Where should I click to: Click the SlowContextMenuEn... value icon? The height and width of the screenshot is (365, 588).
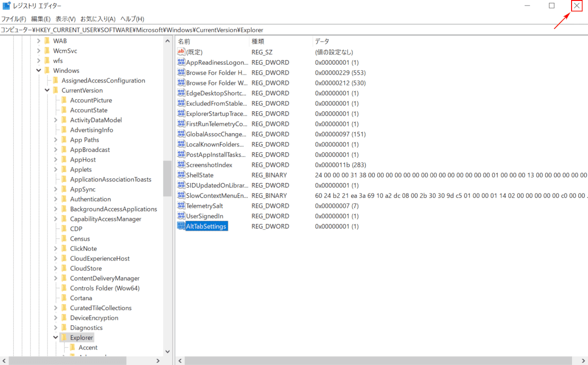pyautogui.click(x=181, y=196)
